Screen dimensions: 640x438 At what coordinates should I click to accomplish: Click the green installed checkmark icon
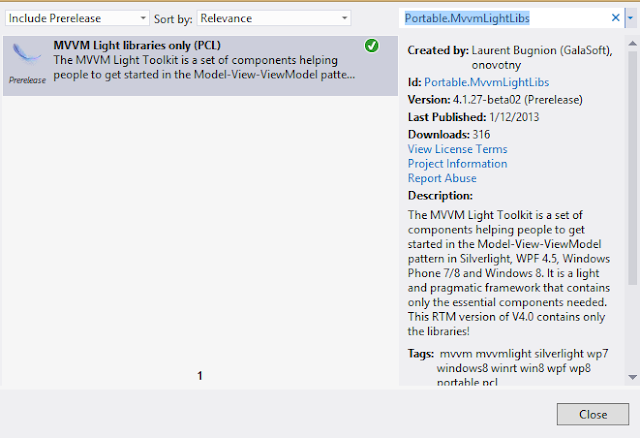[371, 46]
